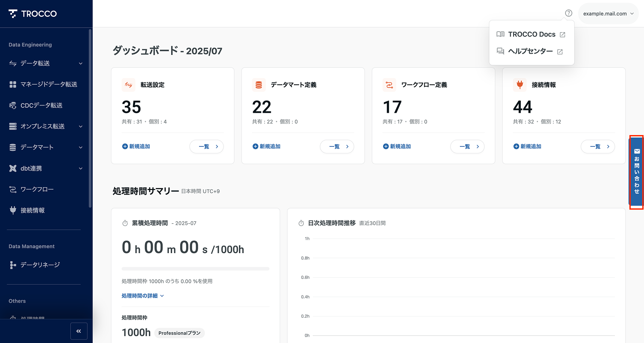The width and height of the screenshot is (644, 343).
Task: Click the help question mark icon
Action: 568,13
